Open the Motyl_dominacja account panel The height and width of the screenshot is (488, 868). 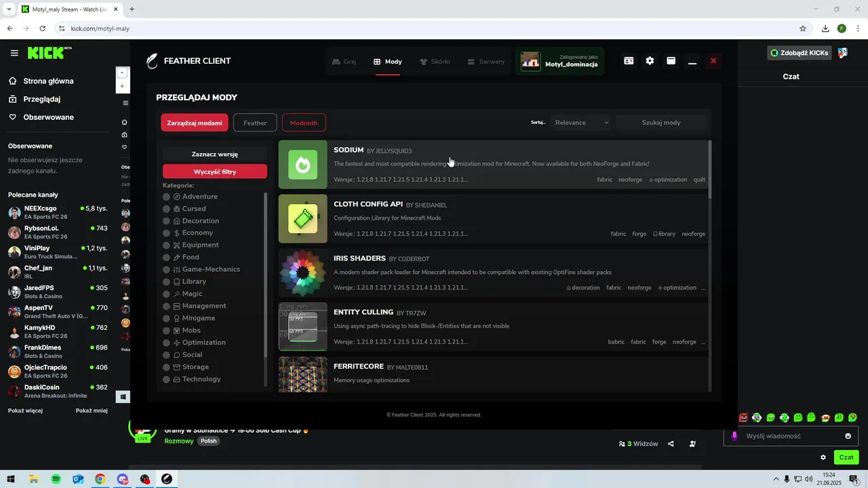(559, 61)
